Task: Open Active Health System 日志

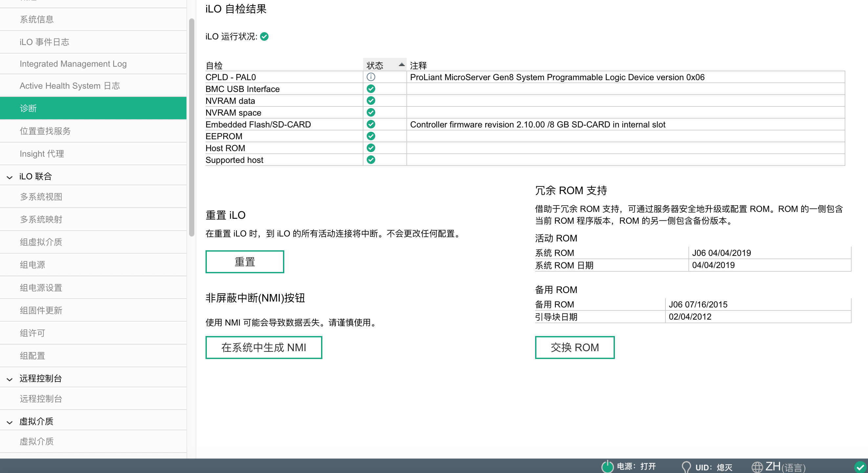Action: (93, 86)
